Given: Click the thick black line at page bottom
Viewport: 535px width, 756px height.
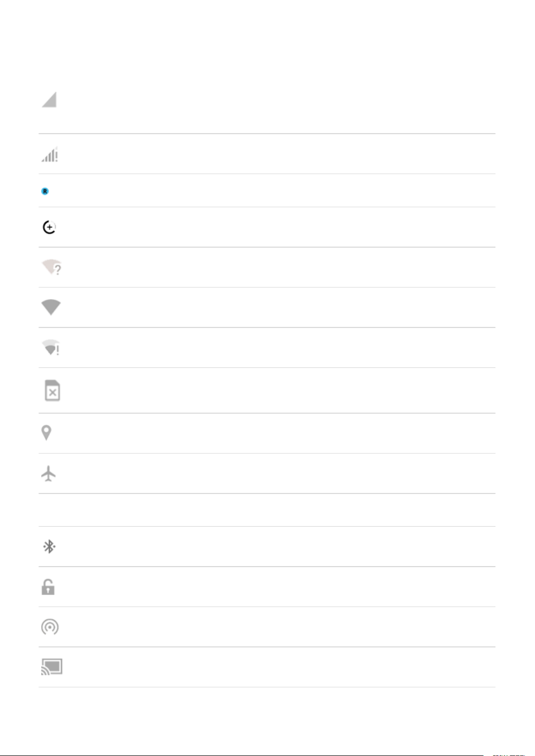Looking at the screenshot, I should 242,755.
